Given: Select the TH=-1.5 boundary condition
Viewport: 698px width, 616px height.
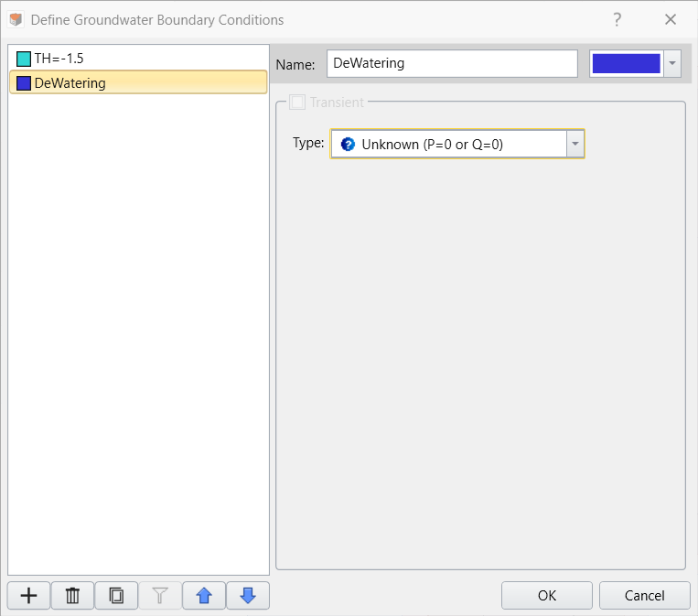Looking at the screenshot, I should [138, 59].
